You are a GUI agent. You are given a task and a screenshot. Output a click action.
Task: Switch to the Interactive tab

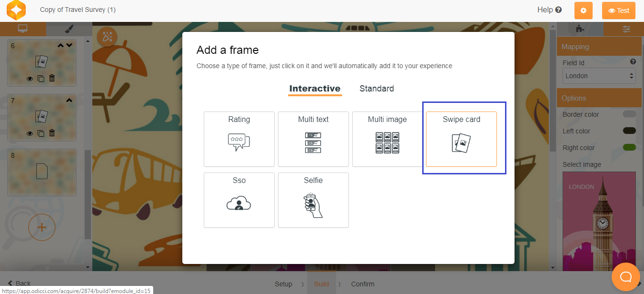coord(315,89)
